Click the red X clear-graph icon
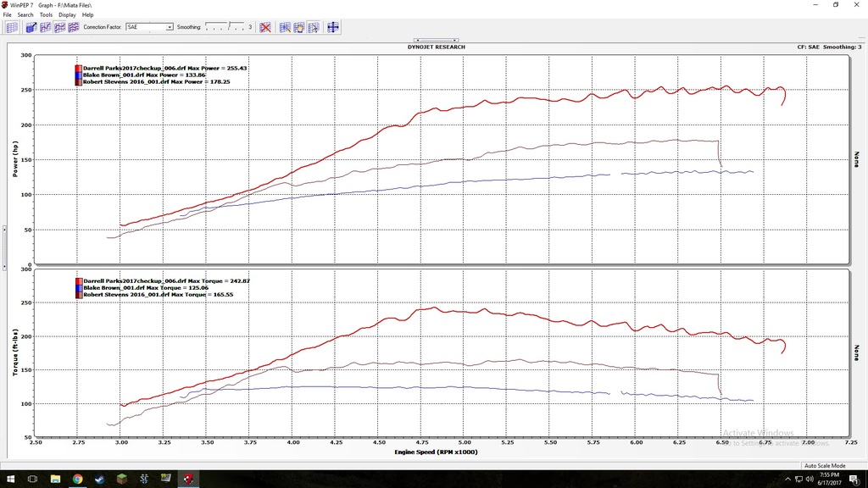 click(264, 27)
